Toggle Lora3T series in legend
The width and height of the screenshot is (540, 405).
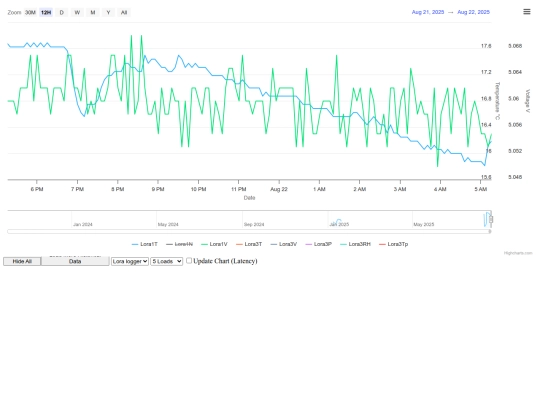[x=249, y=244]
